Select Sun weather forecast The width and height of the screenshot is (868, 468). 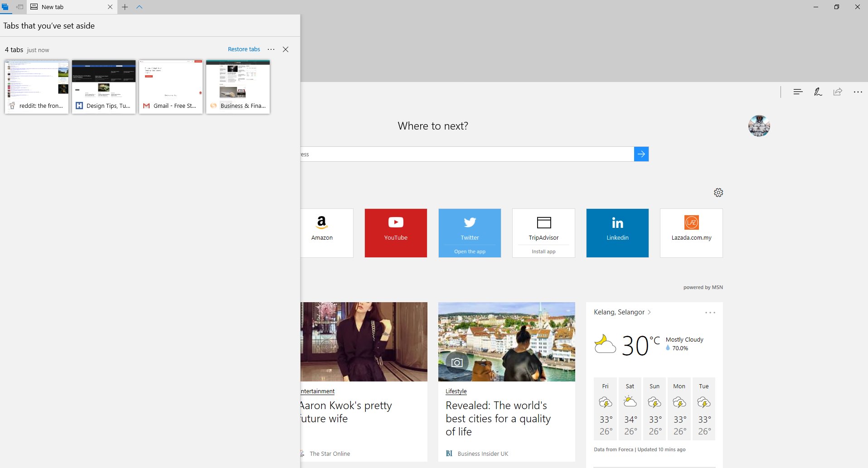[x=655, y=409]
